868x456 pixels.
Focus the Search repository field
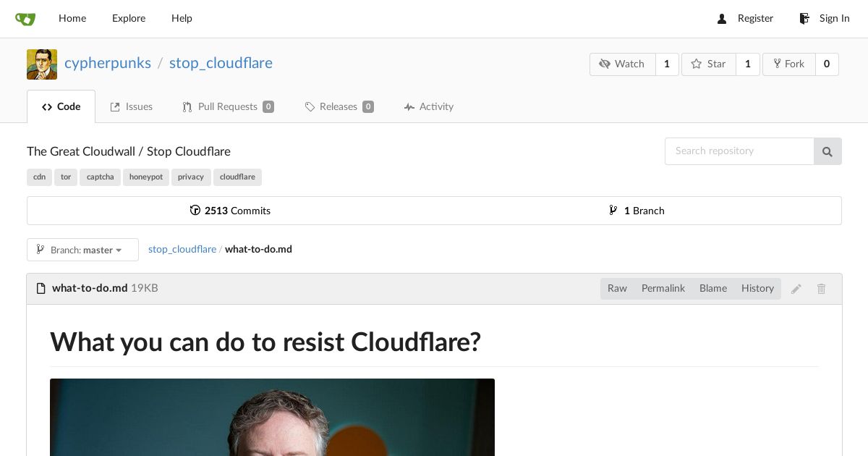739,151
